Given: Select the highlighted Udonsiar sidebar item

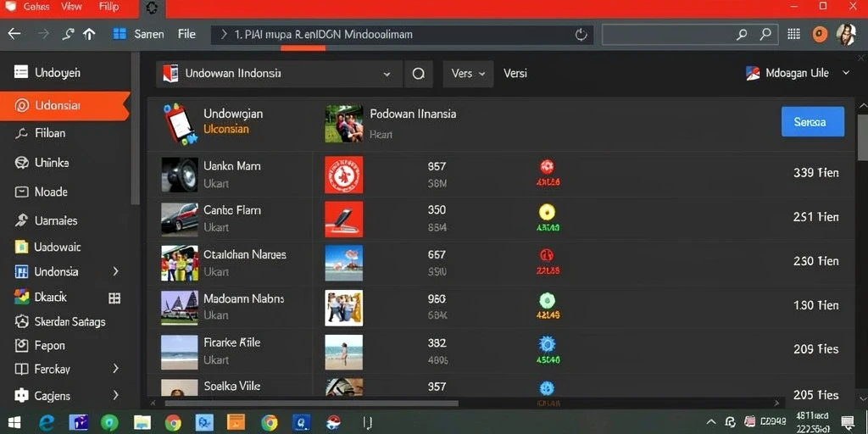Looking at the screenshot, I should [64, 106].
